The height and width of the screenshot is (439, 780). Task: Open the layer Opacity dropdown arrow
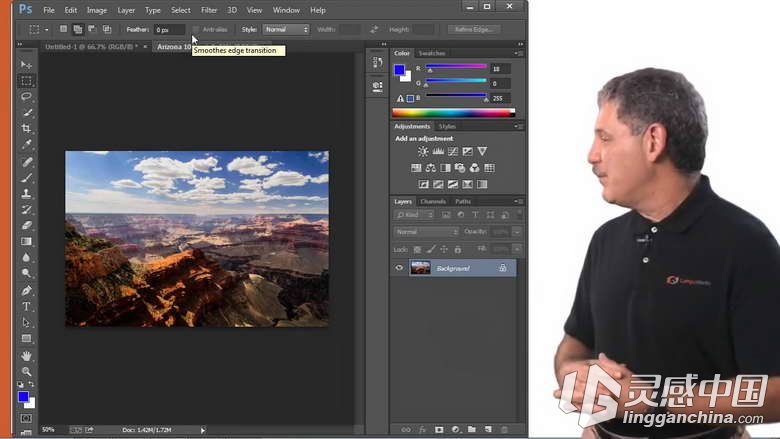[x=517, y=232]
